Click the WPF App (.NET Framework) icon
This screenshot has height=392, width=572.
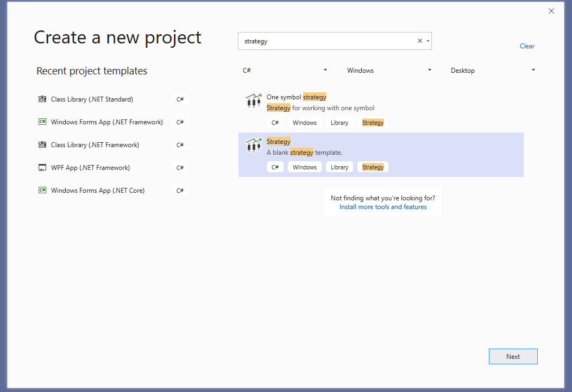pos(42,168)
